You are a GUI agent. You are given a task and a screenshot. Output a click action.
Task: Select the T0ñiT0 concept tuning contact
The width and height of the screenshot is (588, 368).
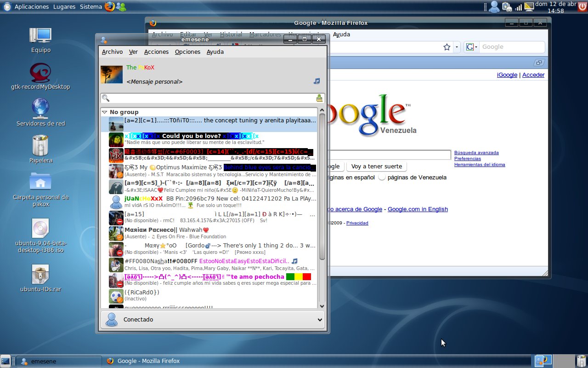(x=209, y=124)
